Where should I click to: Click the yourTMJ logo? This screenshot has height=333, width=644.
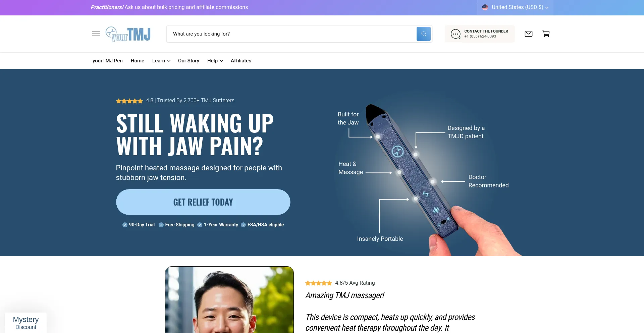point(128,34)
